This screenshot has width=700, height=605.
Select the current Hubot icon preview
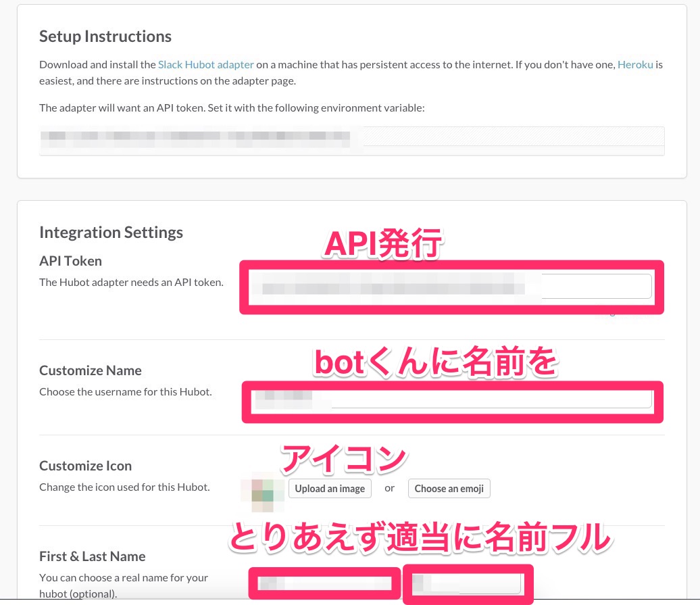[x=263, y=491]
